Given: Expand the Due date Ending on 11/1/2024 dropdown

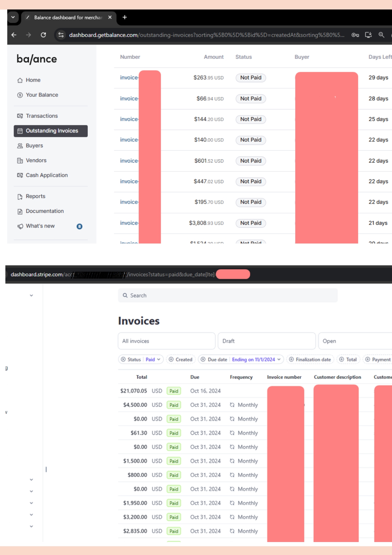Looking at the screenshot, I should click(256, 360).
